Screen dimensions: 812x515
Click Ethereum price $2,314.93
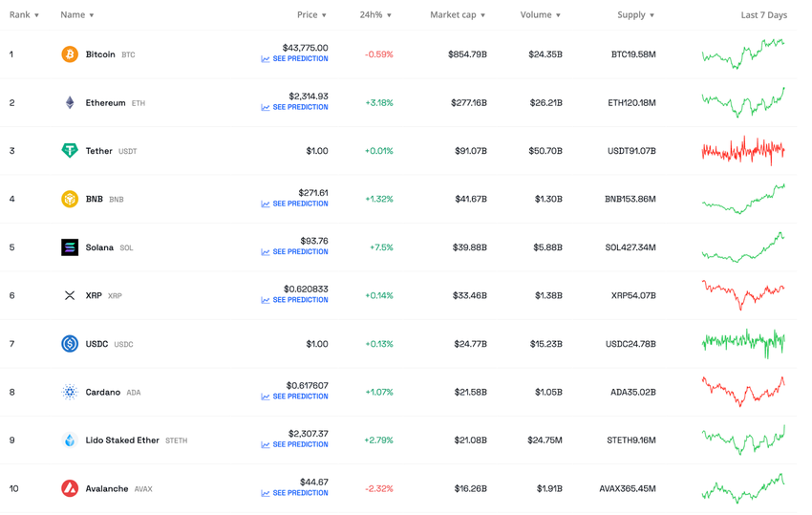309,96
